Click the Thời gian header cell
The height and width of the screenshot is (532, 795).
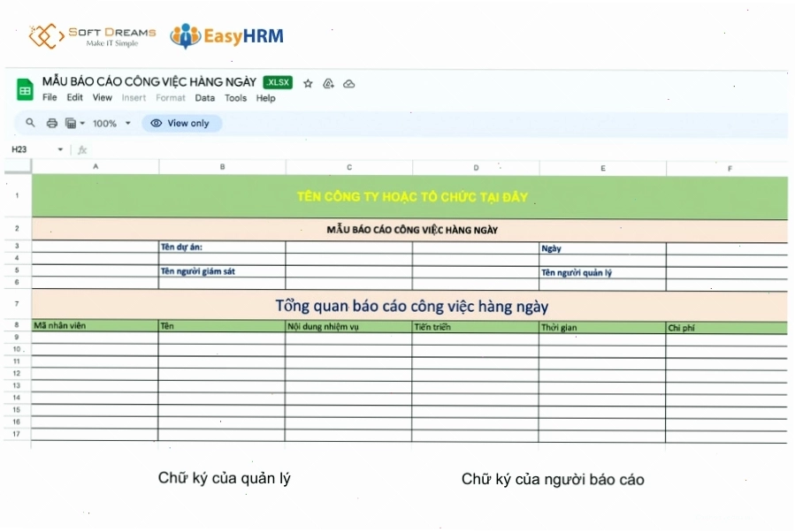pos(602,328)
